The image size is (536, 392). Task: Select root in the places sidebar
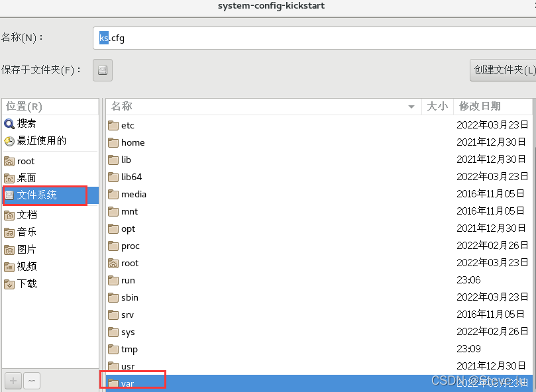[50, 161]
